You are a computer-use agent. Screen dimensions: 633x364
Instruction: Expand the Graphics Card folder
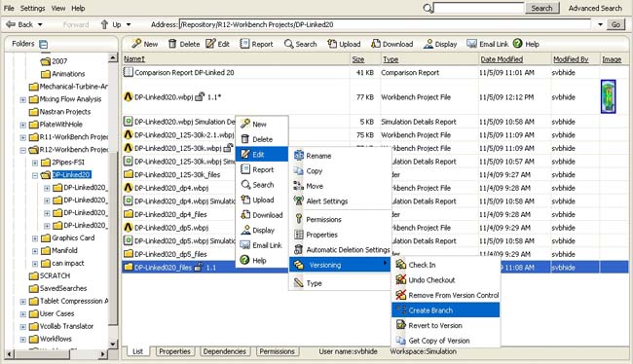pyautogui.click(x=35, y=238)
